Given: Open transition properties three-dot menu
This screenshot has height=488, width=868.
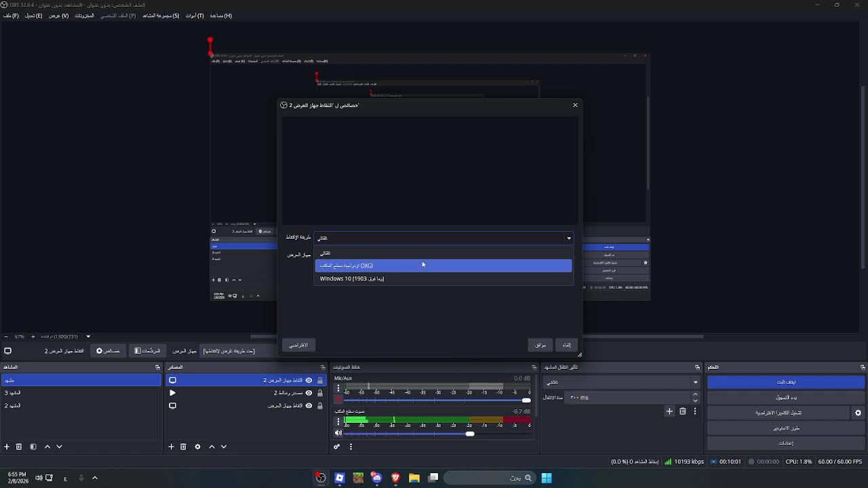Looking at the screenshot, I should [695, 411].
